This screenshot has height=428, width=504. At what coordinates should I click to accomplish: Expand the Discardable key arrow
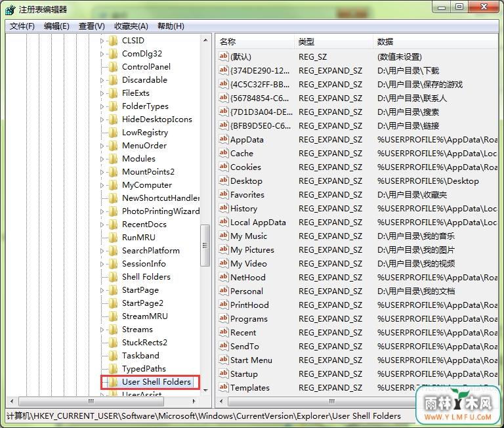pyautogui.click(x=102, y=80)
